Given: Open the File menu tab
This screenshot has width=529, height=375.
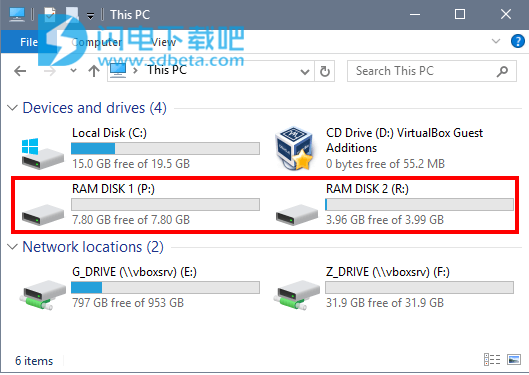Looking at the screenshot, I should (29, 42).
